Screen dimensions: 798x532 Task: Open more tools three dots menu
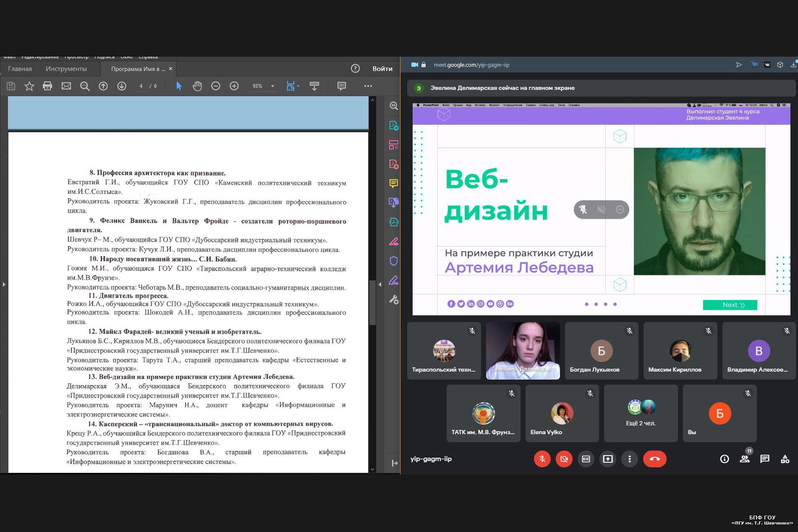point(368,86)
